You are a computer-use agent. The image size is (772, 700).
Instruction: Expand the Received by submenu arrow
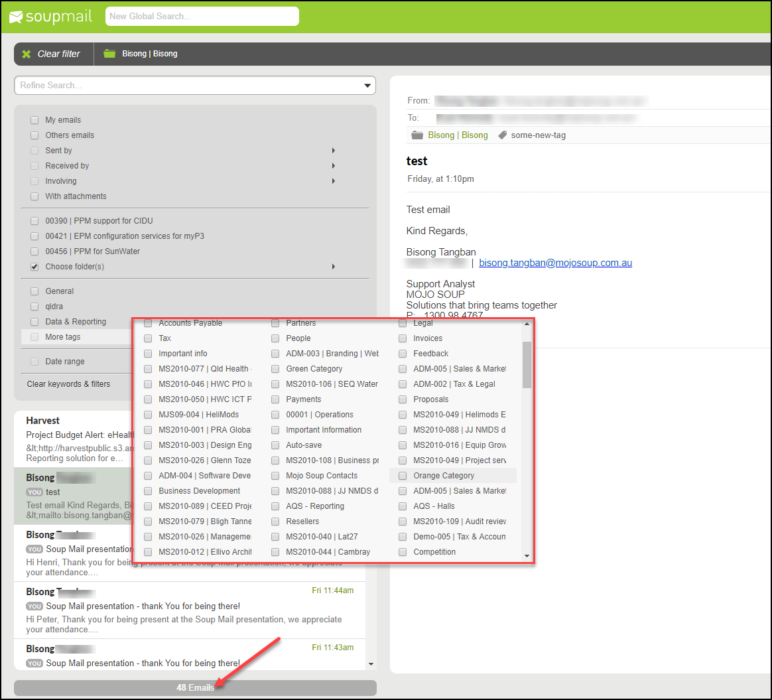(333, 166)
